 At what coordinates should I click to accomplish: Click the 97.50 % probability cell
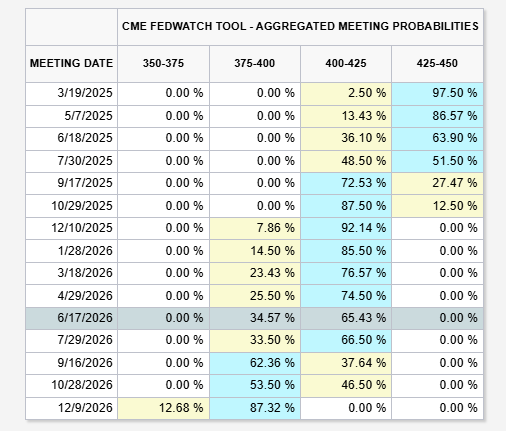pos(437,93)
